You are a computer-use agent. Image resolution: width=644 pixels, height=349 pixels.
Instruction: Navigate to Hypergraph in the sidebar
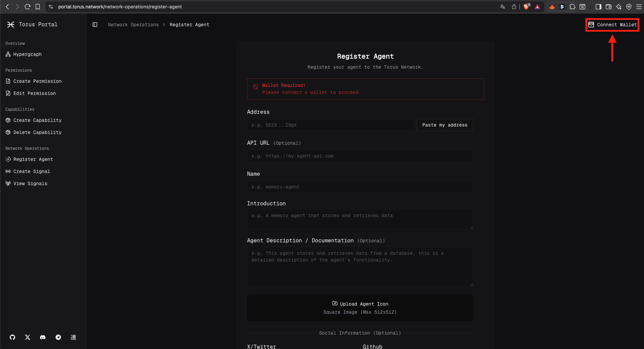(x=28, y=54)
